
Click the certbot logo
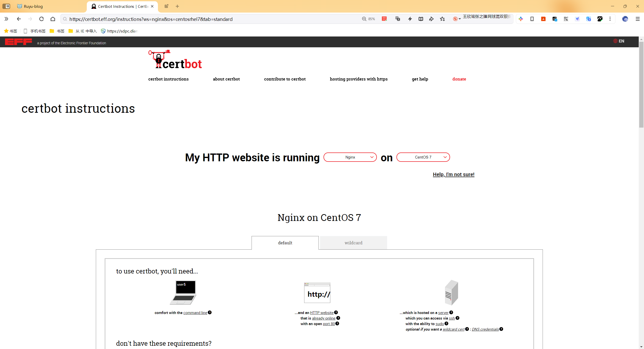(175, 59)
